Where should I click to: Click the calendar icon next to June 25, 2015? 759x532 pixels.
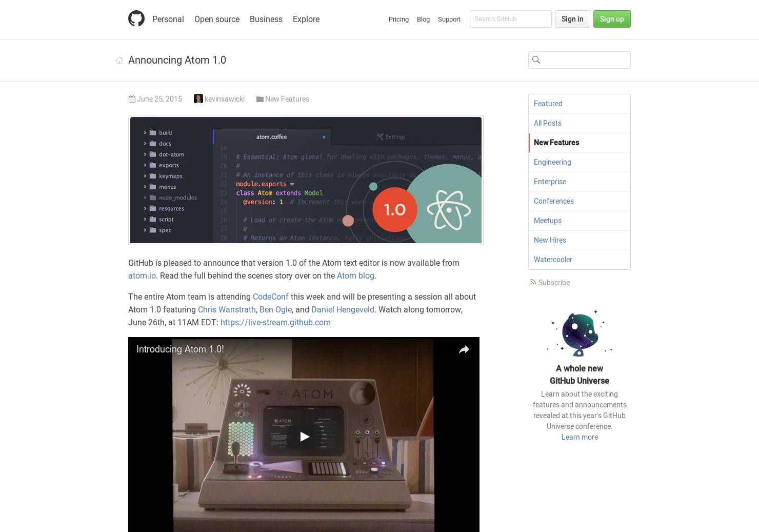click(x=132, y=99)
